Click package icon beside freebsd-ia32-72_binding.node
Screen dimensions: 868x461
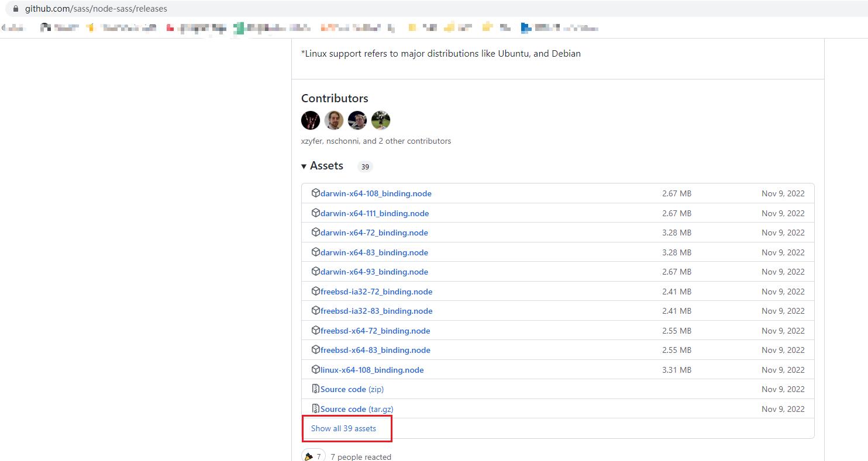click(x=316, y=292)
